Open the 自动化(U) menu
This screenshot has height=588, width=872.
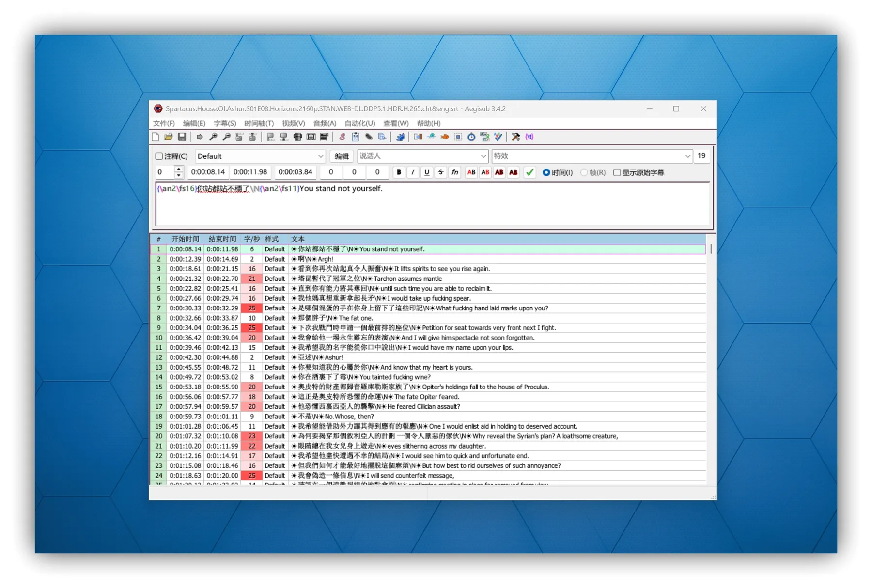[x=359, y=123]
